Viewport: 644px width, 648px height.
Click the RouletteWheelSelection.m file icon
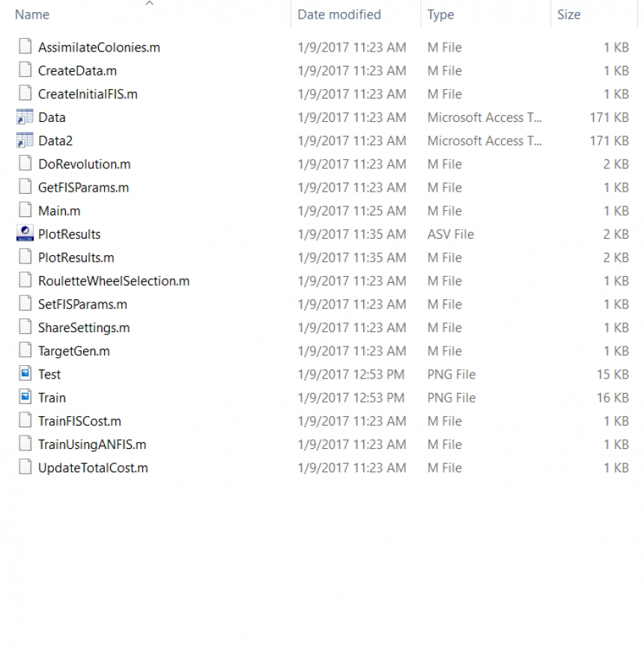pos(25,280)
